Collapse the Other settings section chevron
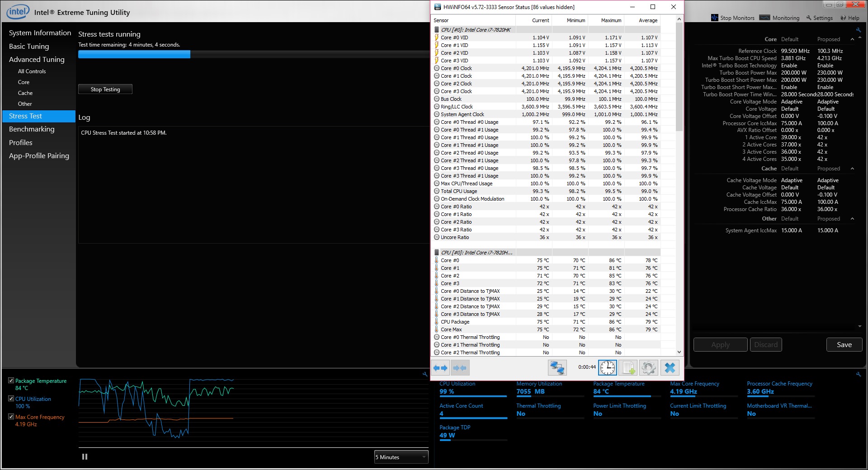The height and width of the screenshot is (470, 868). click(x=852, y=219)
